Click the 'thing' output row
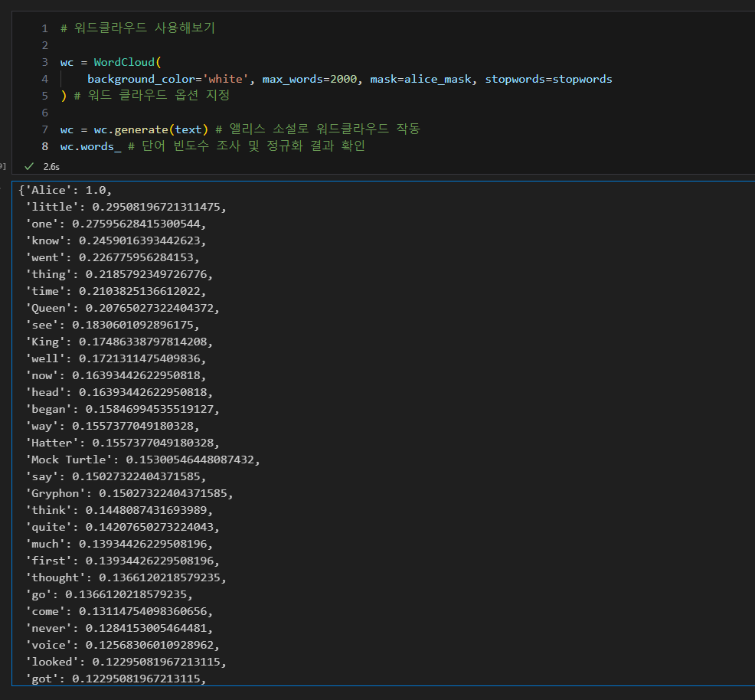Image resolution: width=755 pixels, height=700 pixels. (x=119, y=274)
